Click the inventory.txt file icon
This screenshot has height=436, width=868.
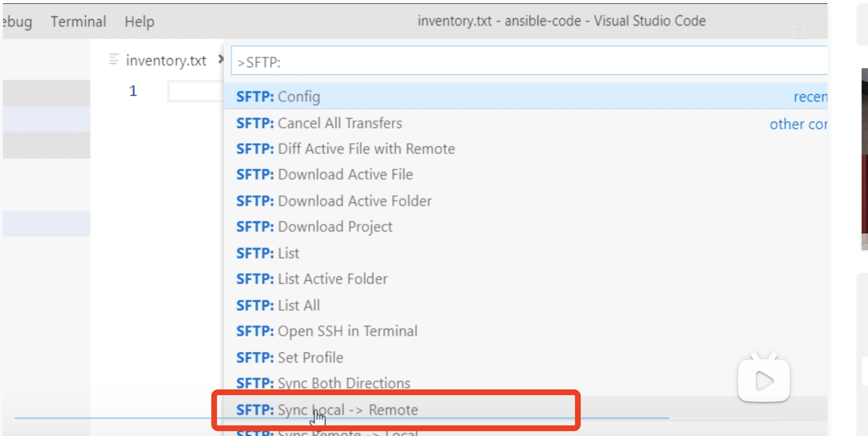pyautogui.click(x=114, y=60)
